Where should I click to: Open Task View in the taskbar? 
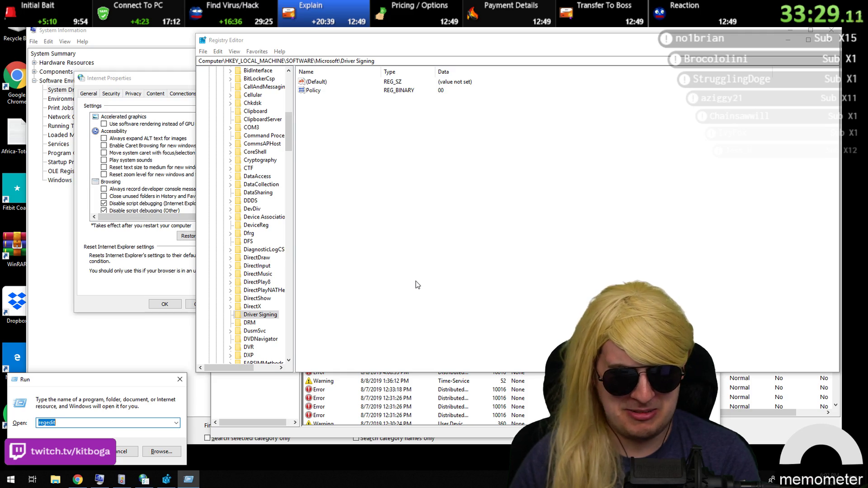tap(33, 479)
